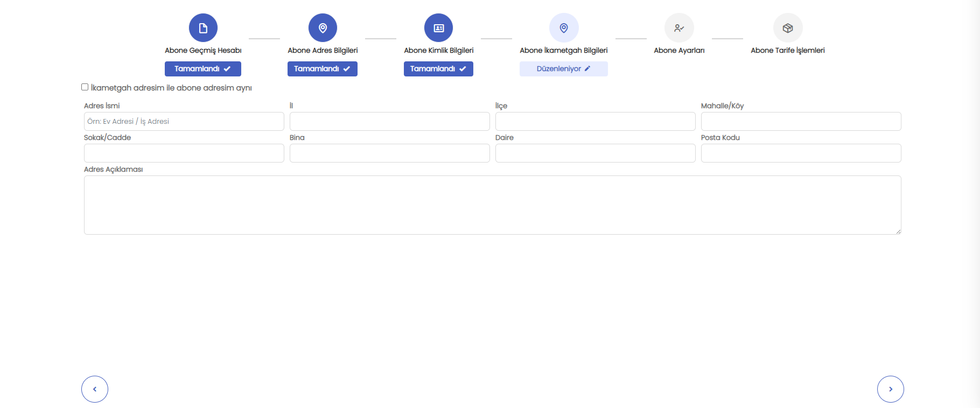Focus the Posta Kodu input field
The height and width of the screenshot is (408, 980).
coord(801,153)
